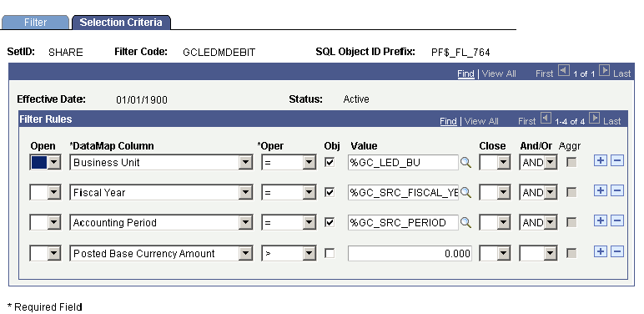Add row after Business Unit rule

[601, 160]
